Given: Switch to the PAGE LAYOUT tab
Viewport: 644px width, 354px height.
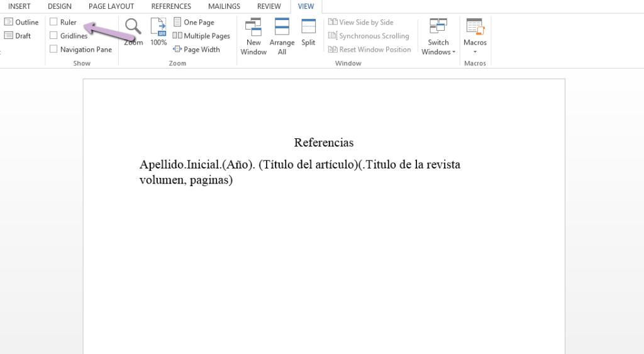Looking at the screenshot, I should [x=111, y=6].
